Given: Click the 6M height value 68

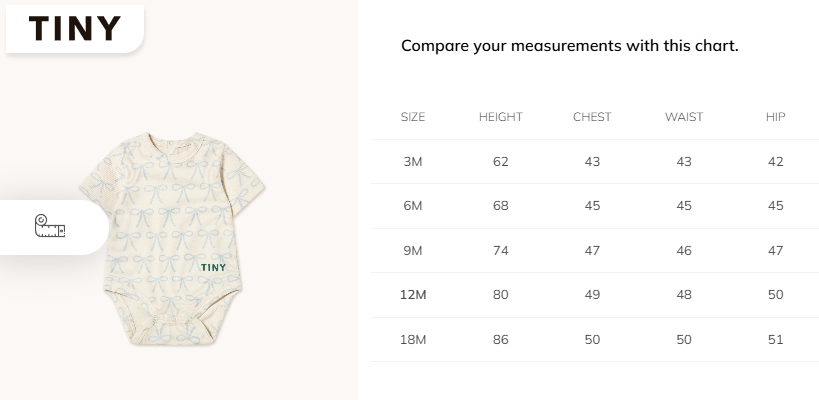Looking at the screenshot, I should (501, 206).
